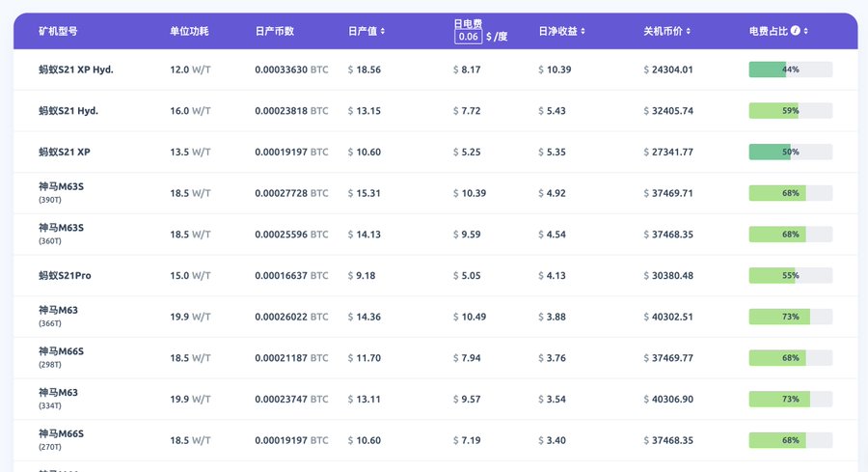Click the 矿机型号 column header
Viewport: 868px width, 472px height.
pos(58,31)
